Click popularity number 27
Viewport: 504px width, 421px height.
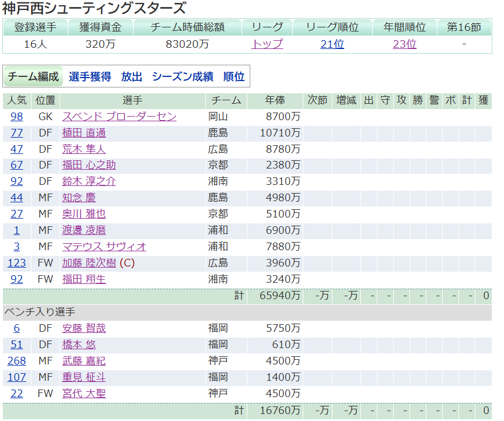pyautogui.click(x=17, y=214)
